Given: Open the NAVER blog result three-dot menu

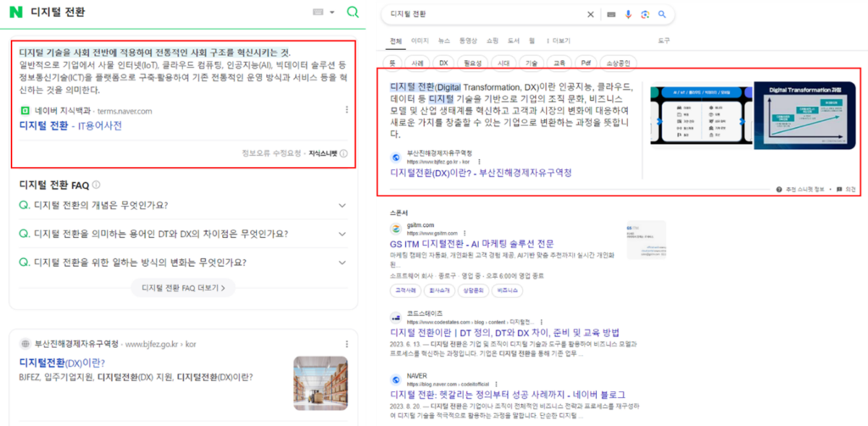Looking at the screenshot, I should [495, 384].
